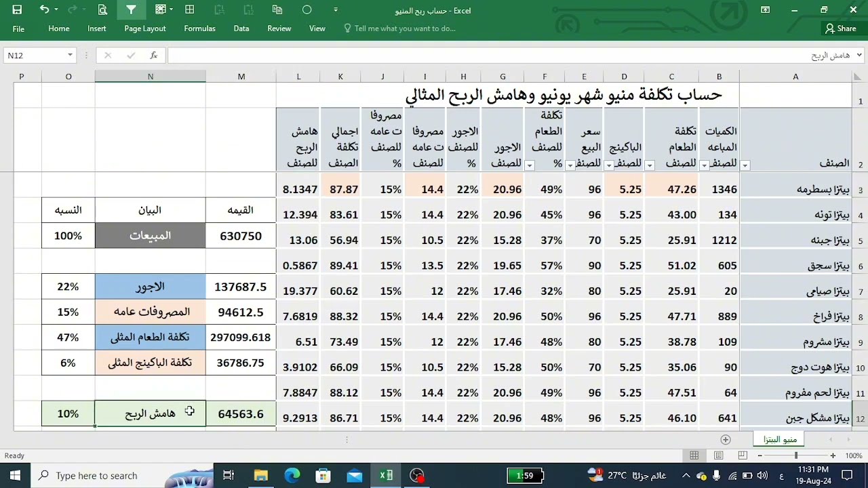Screen dimensions: 868x488
Task: Click the Excel taskbar icon
Action: [x=386, y=476]
